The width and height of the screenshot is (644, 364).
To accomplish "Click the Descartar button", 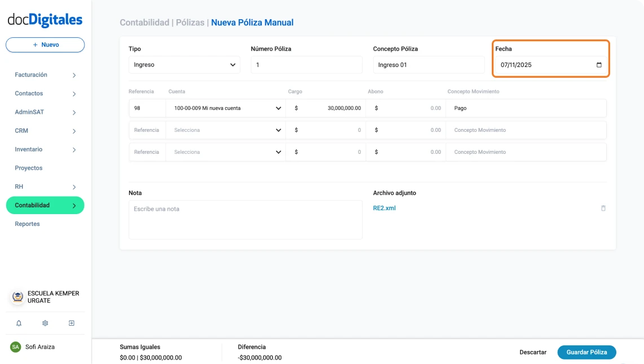I will coord(533,352).
